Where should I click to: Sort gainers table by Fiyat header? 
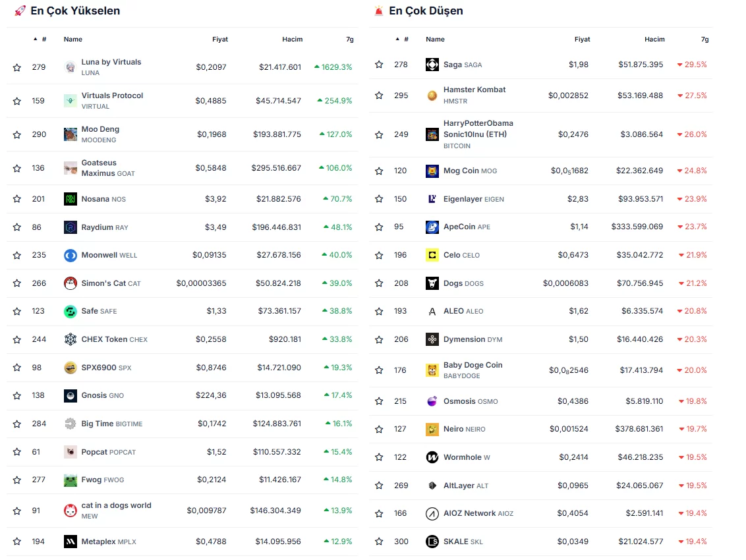(x=219, y=40)
